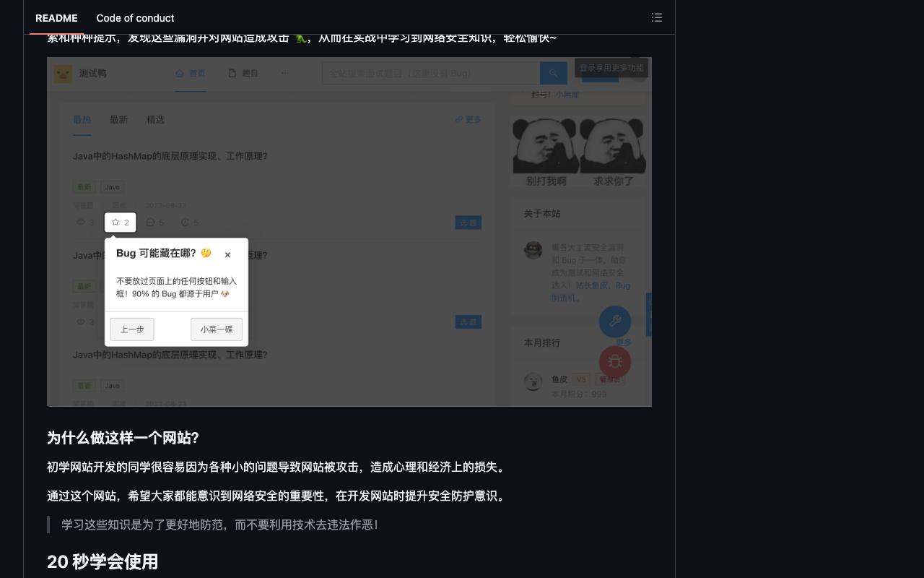The width and height of the screenshot is (924, 578).
Task: Click the quote starting '学习这些知识'
Action: tap(220, 525)
